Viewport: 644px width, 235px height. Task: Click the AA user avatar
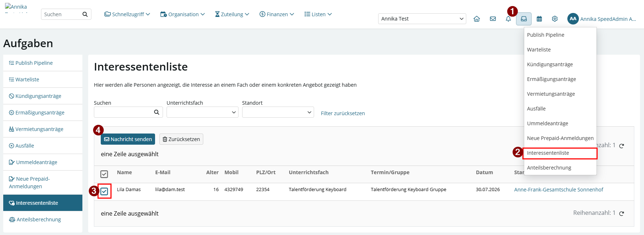click(x=573, y=19)
